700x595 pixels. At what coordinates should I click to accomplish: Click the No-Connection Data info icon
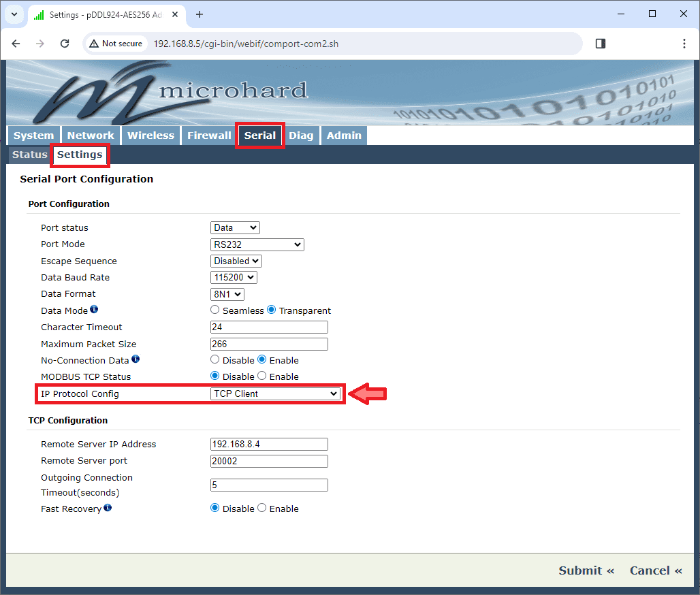tap(136, 359)
